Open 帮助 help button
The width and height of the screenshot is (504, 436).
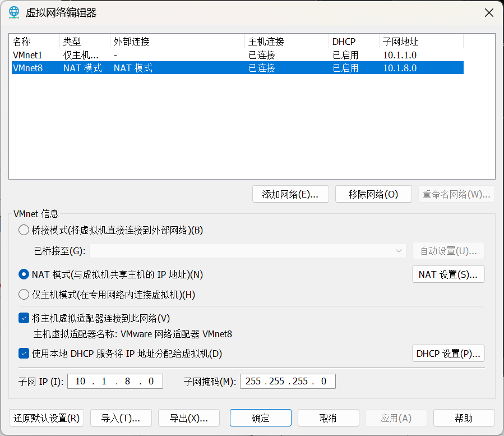(x=464, y=418)
